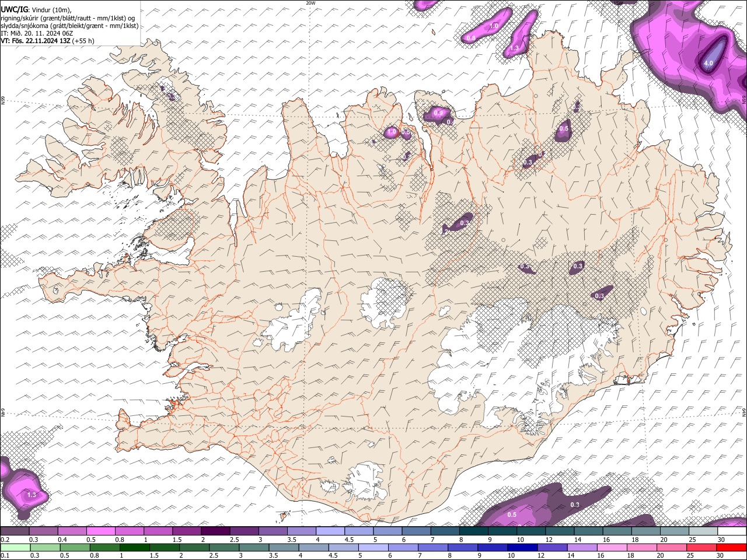
Task: Click the "(+55 h)" forecast offset text
Action: (x=83, y=41)
